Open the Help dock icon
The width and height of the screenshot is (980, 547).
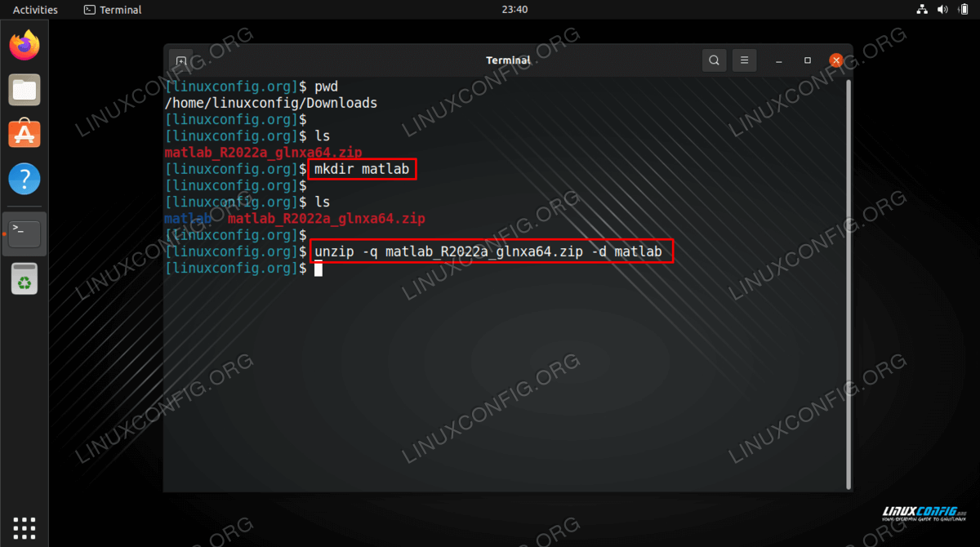24,178
